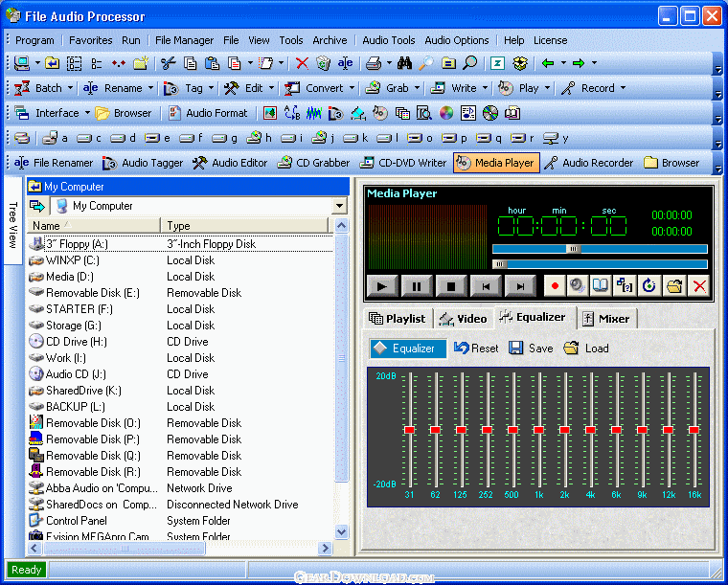The height and width of the screenshot is (585, 728).
Task: Click Save in the equalizer
Action: tap(531, 349)
